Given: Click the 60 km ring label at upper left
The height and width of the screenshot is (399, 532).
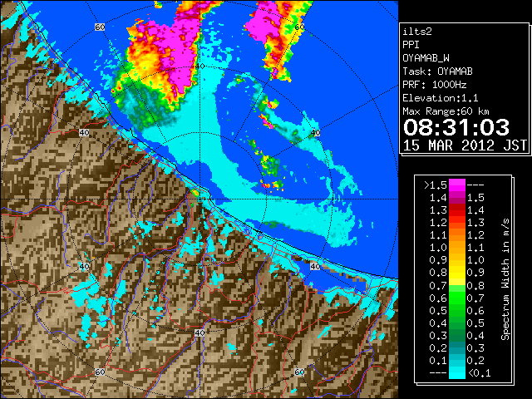Looking at the screenshot, I should tap(100, 27).
